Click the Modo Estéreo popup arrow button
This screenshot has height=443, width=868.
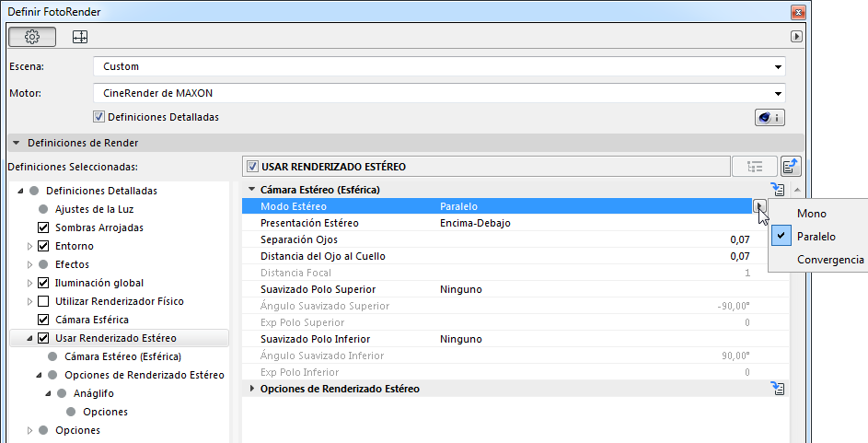pyautogui.click(x=759, y=206)
